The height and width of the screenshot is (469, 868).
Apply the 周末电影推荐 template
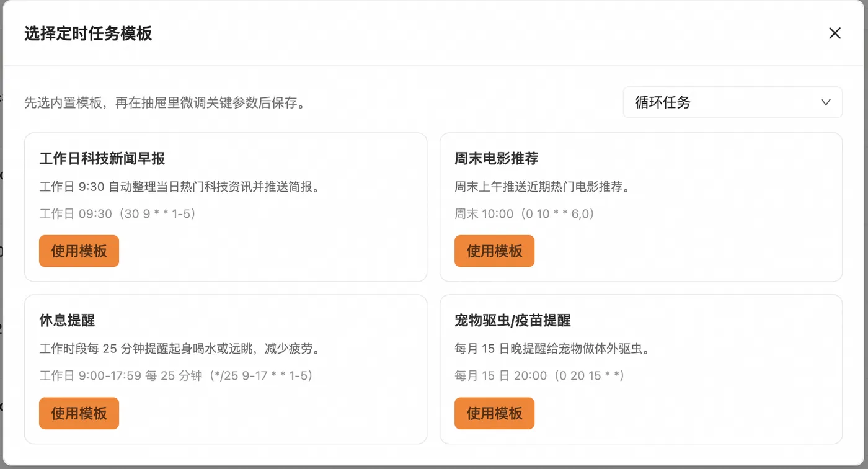(x=494, y=251)
